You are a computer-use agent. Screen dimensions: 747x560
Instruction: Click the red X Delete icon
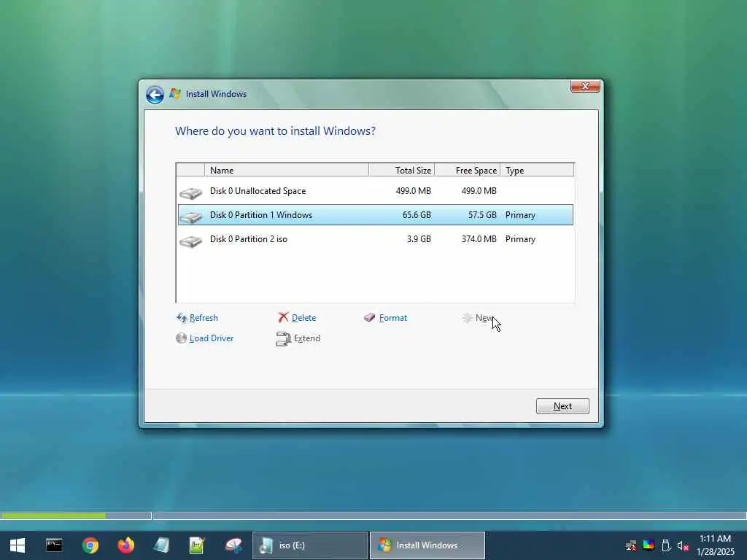284,318
